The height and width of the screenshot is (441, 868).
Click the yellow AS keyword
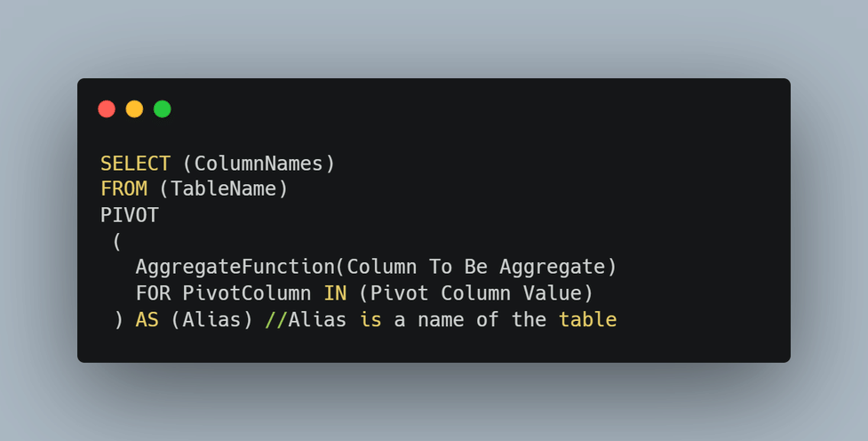[147, 319]
